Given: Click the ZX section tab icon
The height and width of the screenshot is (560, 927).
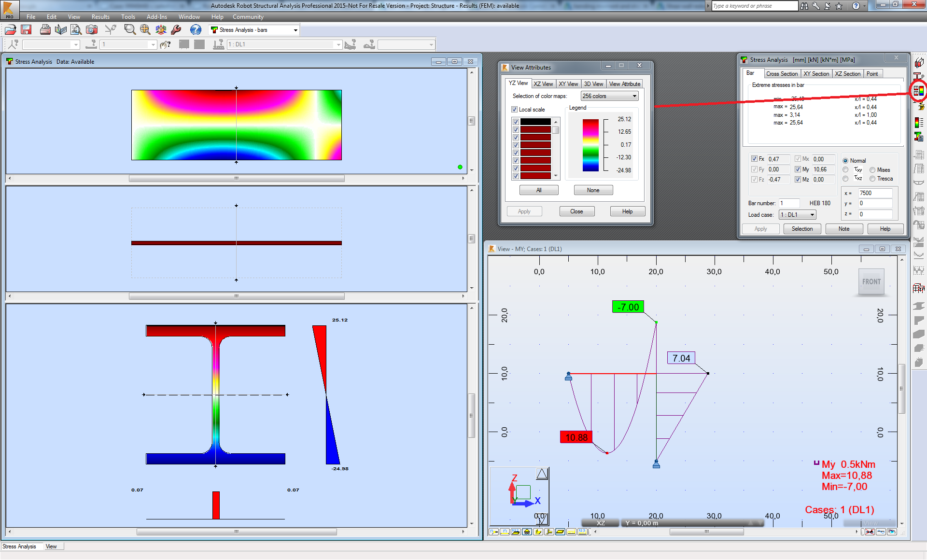Looking at the screenshot, I should click(x=847, y=73).
